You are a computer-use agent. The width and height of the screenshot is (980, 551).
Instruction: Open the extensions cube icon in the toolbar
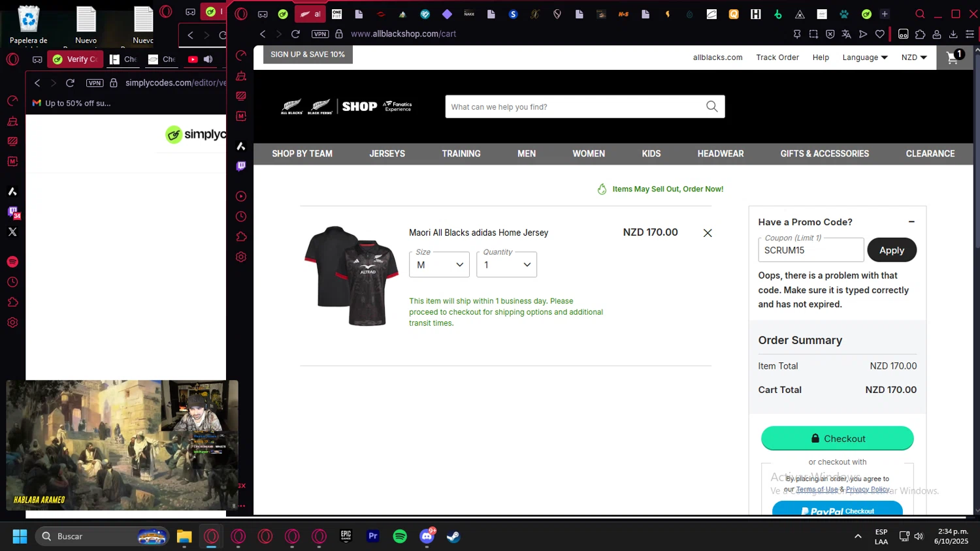point(921,34)
